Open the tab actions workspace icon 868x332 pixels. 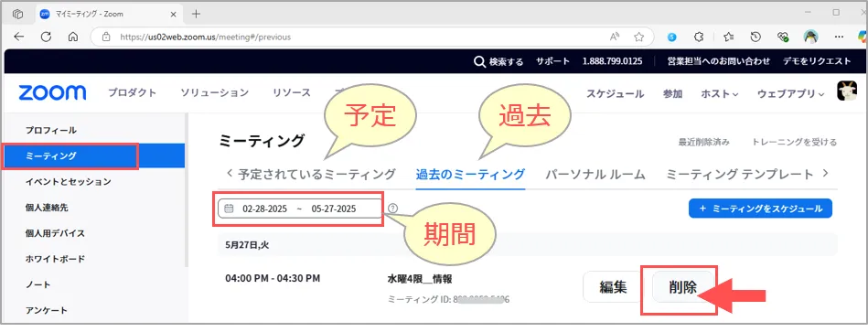[x=17, y=14]
